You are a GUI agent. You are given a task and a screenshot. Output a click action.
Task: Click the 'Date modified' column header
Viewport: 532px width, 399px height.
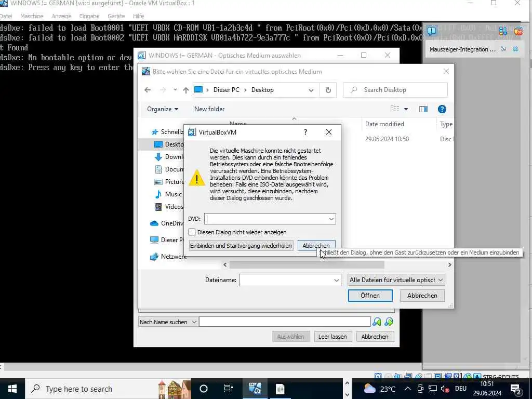(x=384, y=124)
